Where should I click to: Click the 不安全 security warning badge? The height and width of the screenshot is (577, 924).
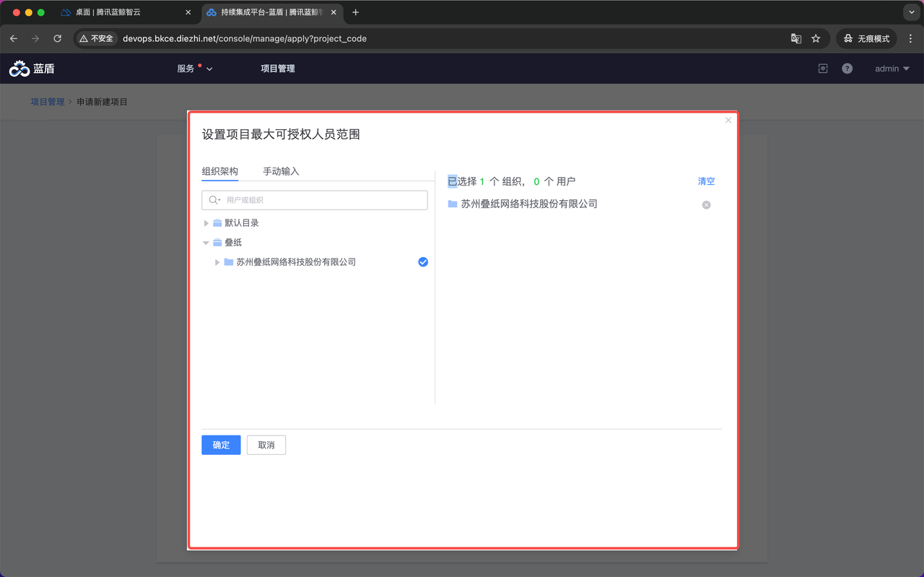pos(97,38)
